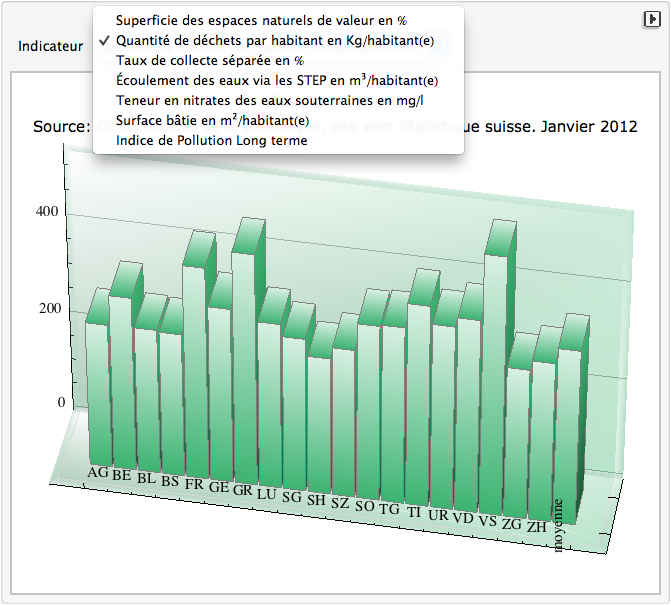Image resolution: width=671 pixels, height=605 pixels.
Task: Pick 'Écoulement des eaux via les STEP'
Action: click(277, 81)
